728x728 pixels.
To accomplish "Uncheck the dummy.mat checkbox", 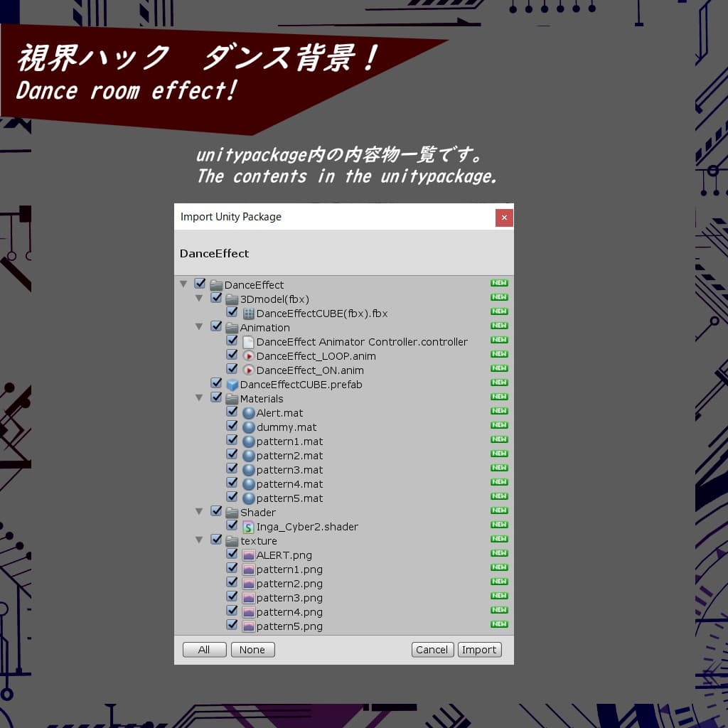I will click(232, 426).
